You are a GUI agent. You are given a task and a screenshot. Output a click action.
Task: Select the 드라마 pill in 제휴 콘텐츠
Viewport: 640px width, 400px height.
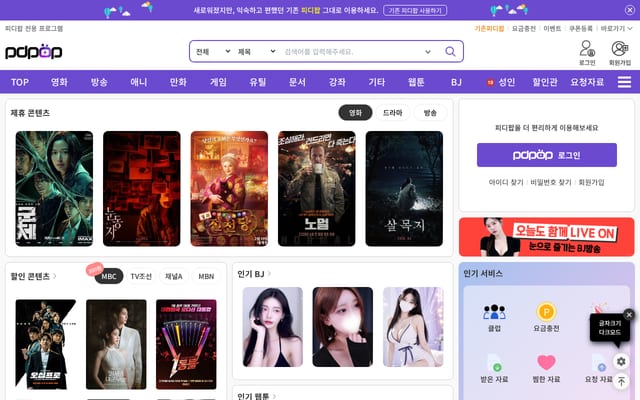[392, 113]
